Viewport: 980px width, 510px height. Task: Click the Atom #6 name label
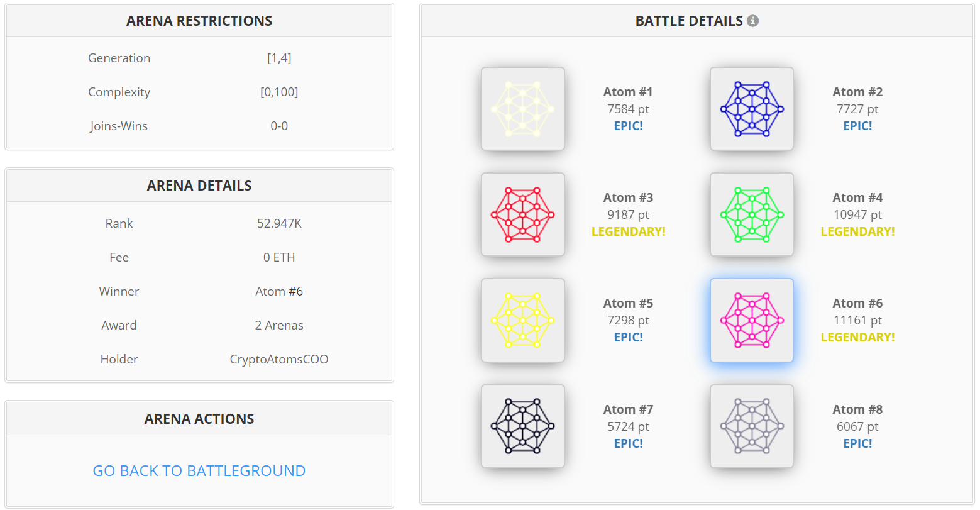pyautogui.click(x=857, y=303)
